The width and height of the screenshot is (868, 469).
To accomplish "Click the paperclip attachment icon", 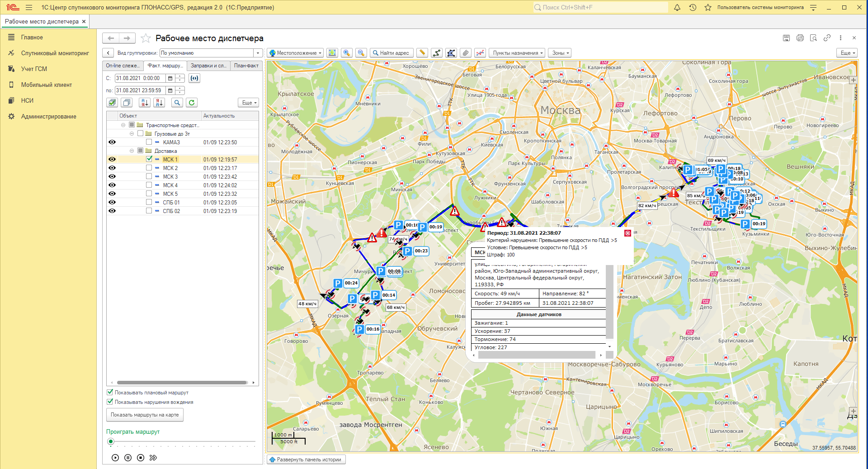I will [x=466, y=53].
